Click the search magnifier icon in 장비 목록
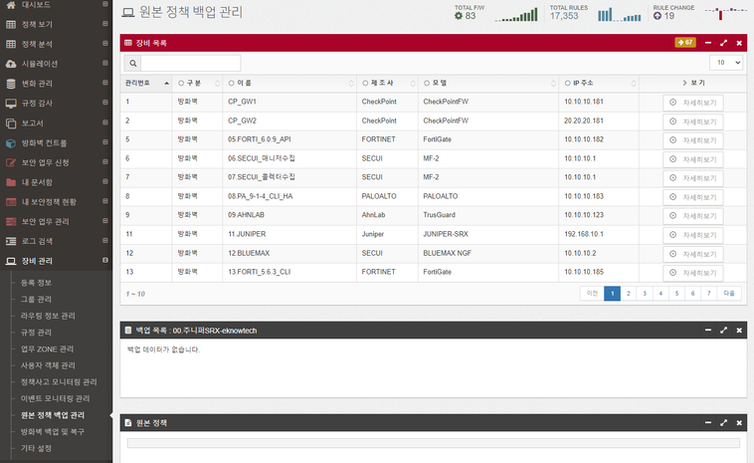The width and height of the screenshot is (754, 463). click(133, 63)
